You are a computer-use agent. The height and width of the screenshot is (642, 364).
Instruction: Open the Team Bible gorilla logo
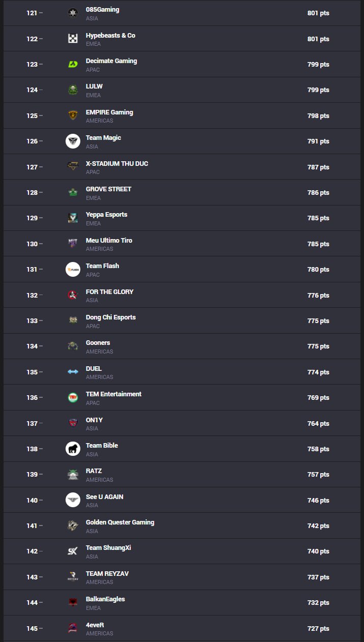click(73, 449)
